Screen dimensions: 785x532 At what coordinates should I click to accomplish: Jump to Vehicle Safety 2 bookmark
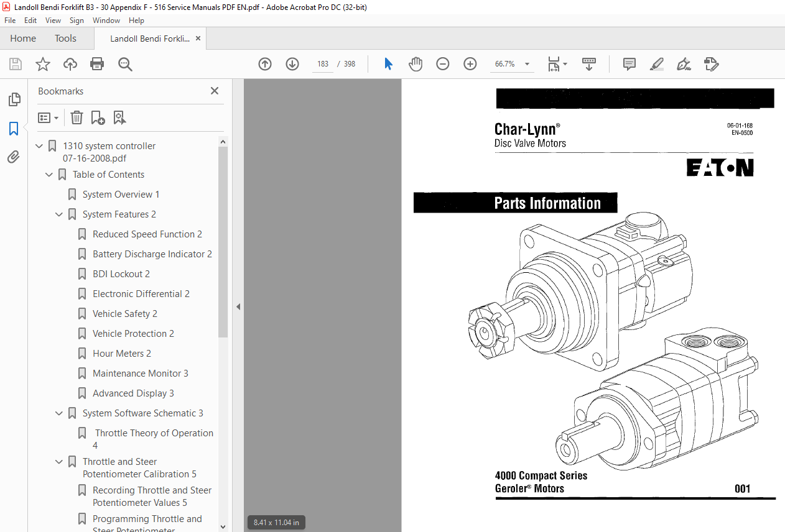(125, 314)
